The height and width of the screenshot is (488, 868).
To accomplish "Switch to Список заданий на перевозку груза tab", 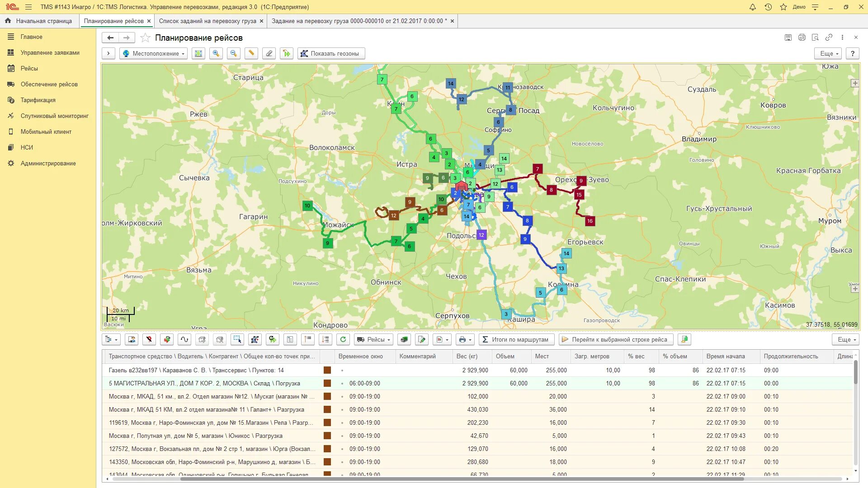I will click(x=207, y=21).
